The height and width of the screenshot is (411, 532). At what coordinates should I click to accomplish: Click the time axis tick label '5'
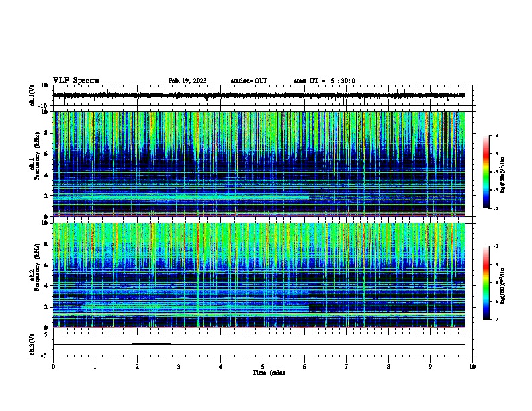[263, 367]
